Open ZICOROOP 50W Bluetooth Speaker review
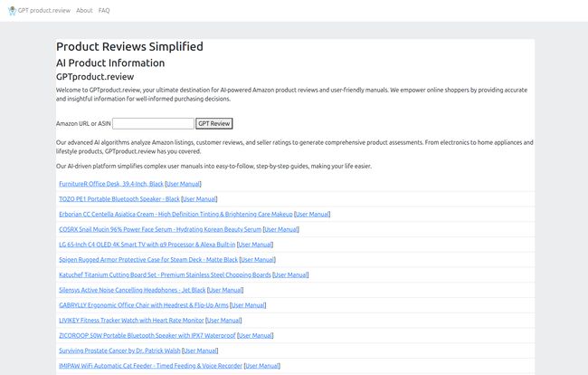 [147, 335]
